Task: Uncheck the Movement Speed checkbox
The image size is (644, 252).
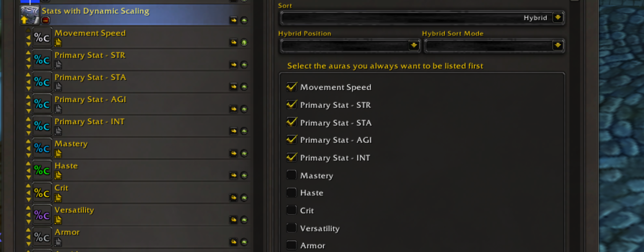Action: pyautogui.click(x=291, y=87)
